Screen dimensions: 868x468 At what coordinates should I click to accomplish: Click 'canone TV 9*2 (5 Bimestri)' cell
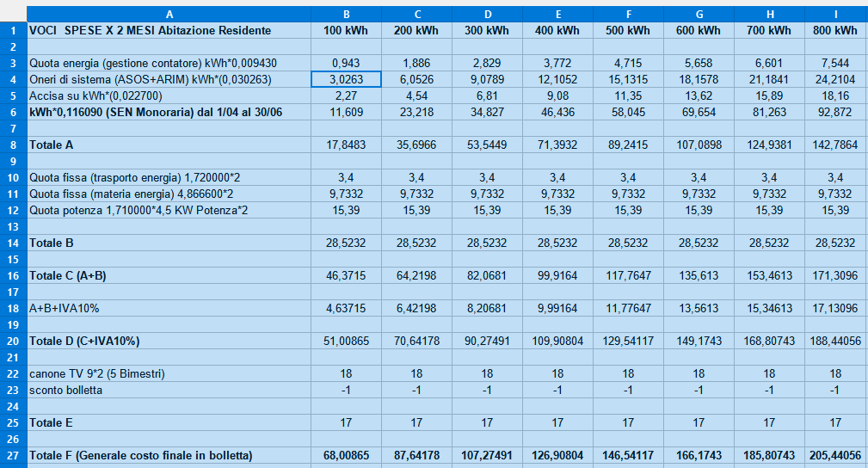[169, 374]
